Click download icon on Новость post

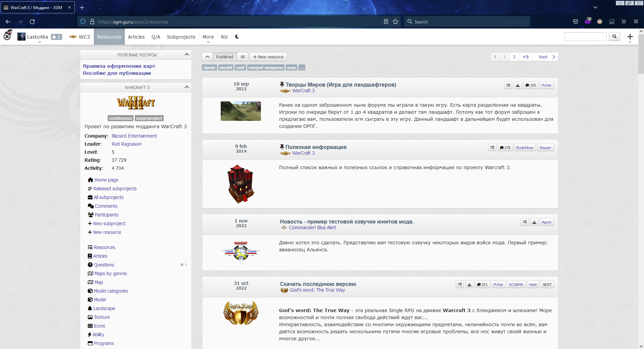coord(534,222)
